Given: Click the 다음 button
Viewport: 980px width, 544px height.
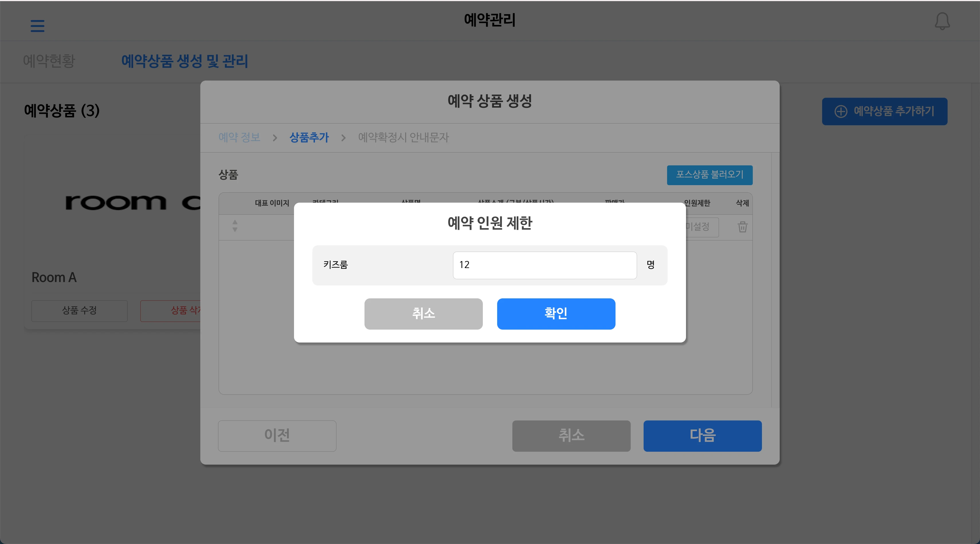Looking at the screenshot, I should click(x=702, y=436).
